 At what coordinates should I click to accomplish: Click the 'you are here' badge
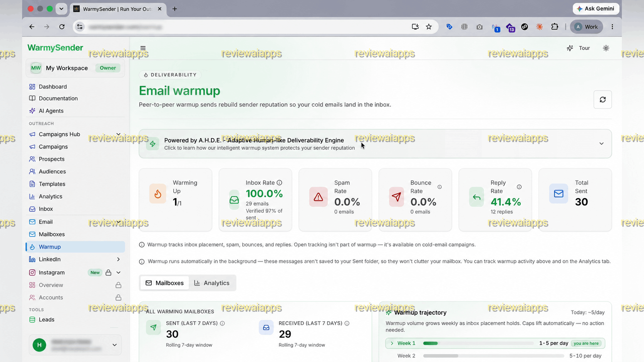tap(586, 344)
